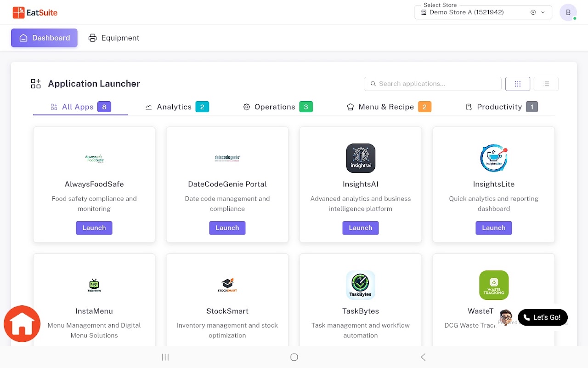Switch to list view layout
The height and width of the screenshot is (368, 588).
pyautogui.click(x=546, y=84)
